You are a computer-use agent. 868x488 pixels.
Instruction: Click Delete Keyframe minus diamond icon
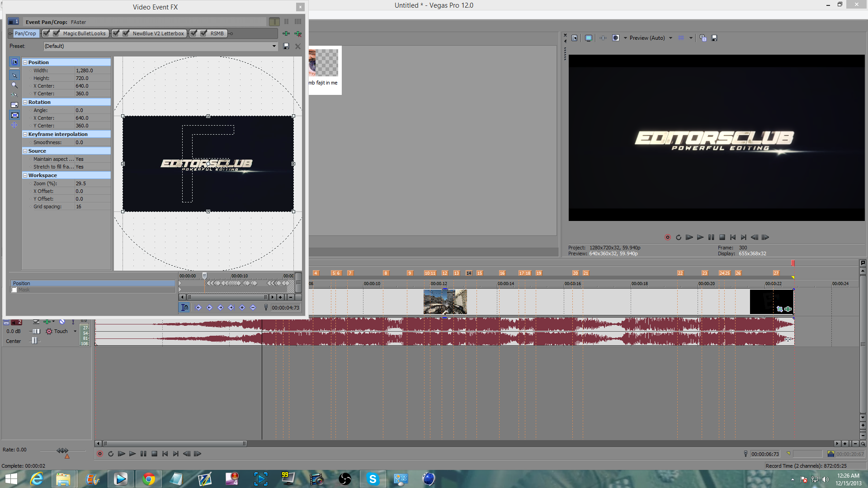253,308
